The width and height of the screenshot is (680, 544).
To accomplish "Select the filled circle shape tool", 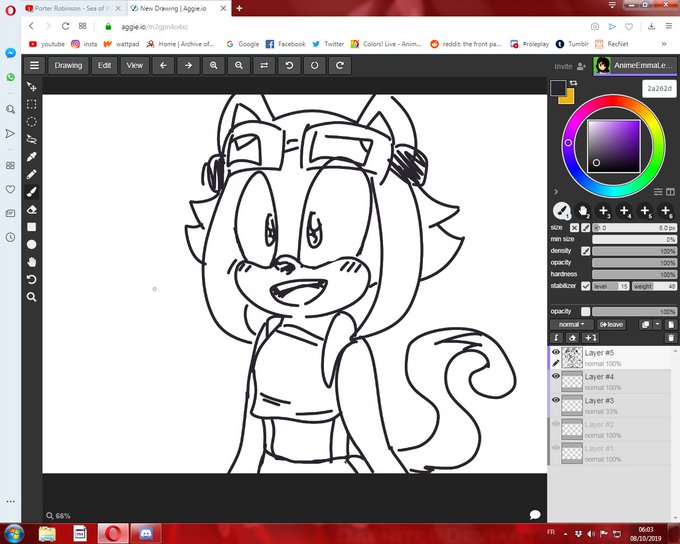I will point(32,244).
